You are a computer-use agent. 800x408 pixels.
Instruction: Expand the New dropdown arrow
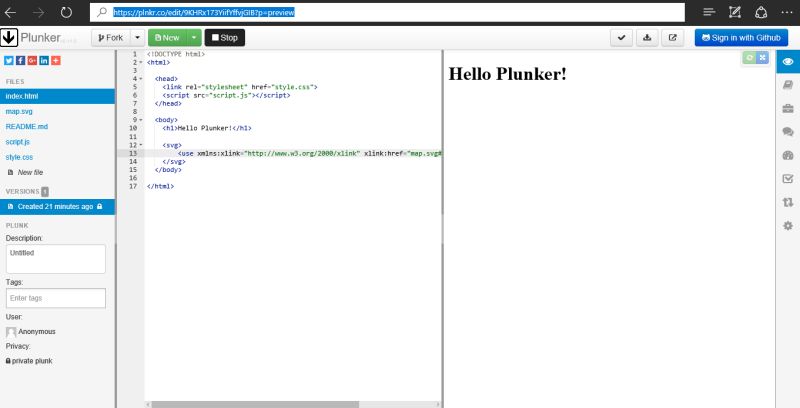[194, 38]
